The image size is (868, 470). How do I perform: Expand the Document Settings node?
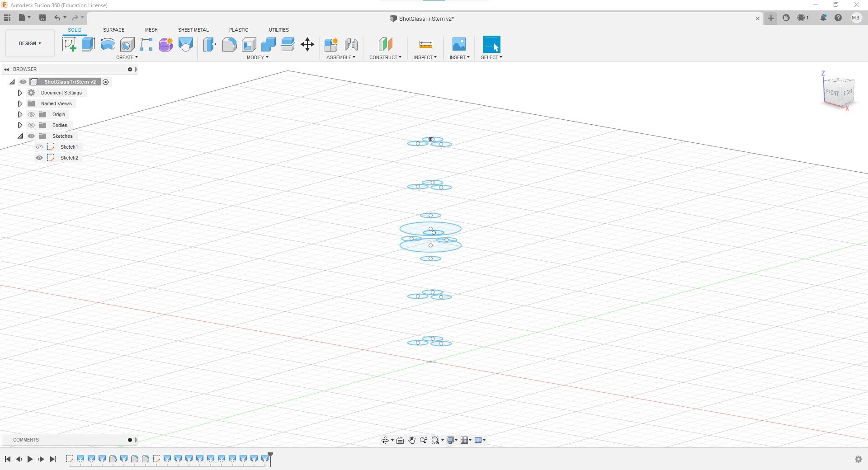[20, 93]
